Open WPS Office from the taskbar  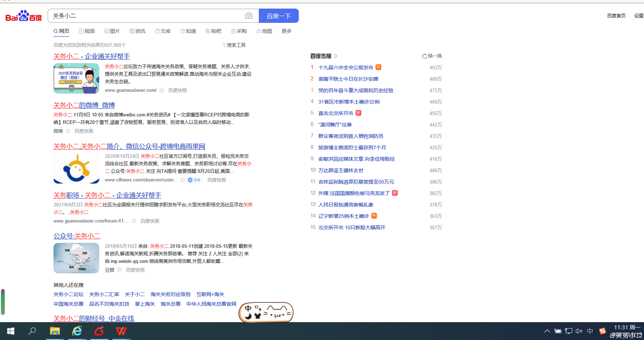tap(121, 331)
